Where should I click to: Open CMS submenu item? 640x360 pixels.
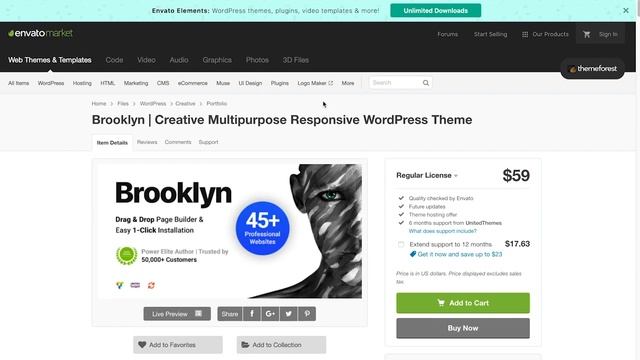163,83
